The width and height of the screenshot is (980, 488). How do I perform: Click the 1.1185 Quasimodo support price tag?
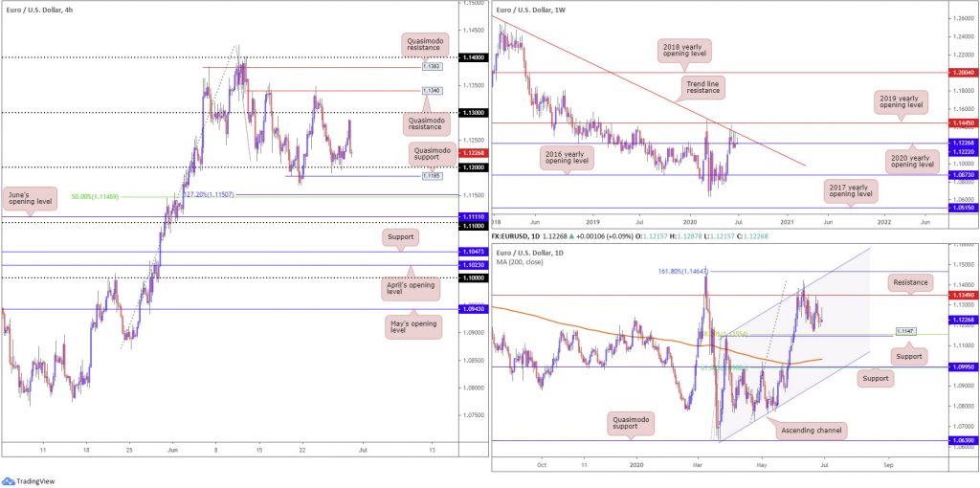pyautogui.click(x=430, y=176)
